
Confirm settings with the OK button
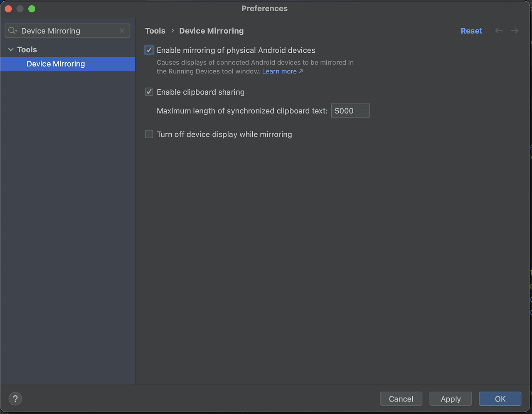pyautogui.click(x=500, y=399)
